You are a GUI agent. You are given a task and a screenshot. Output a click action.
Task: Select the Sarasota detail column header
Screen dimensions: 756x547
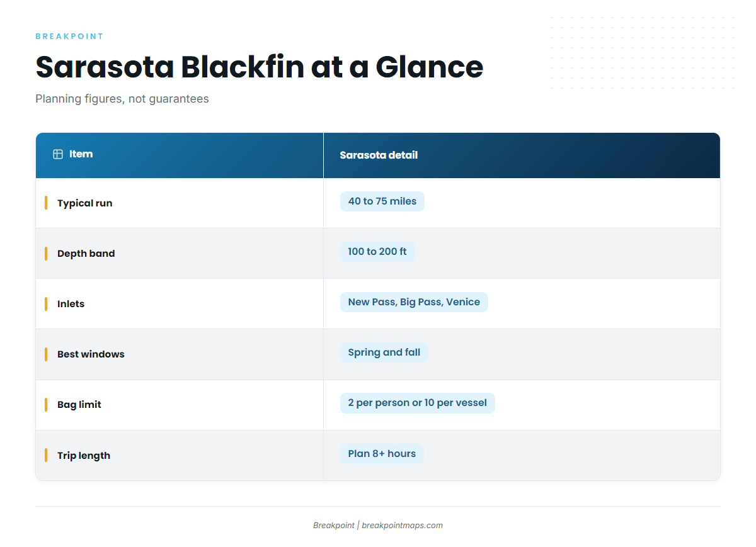click(x=522, y=155)
